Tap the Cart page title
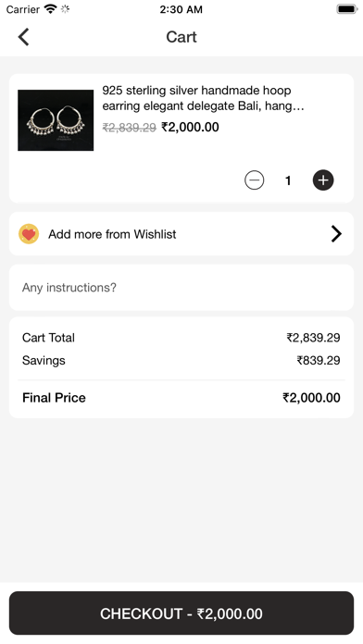363x644 pixels. (x=181, y=37)
